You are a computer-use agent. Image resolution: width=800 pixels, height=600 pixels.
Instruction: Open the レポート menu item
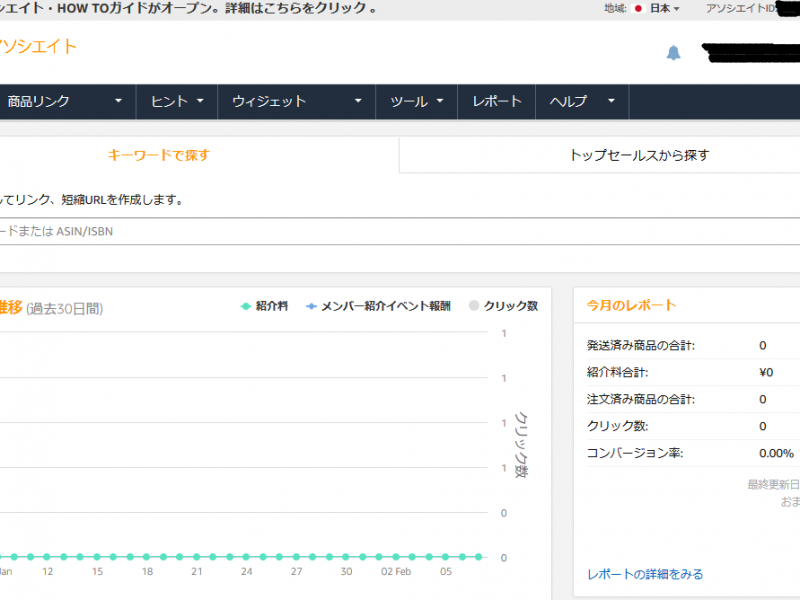(x=496, y=102)
